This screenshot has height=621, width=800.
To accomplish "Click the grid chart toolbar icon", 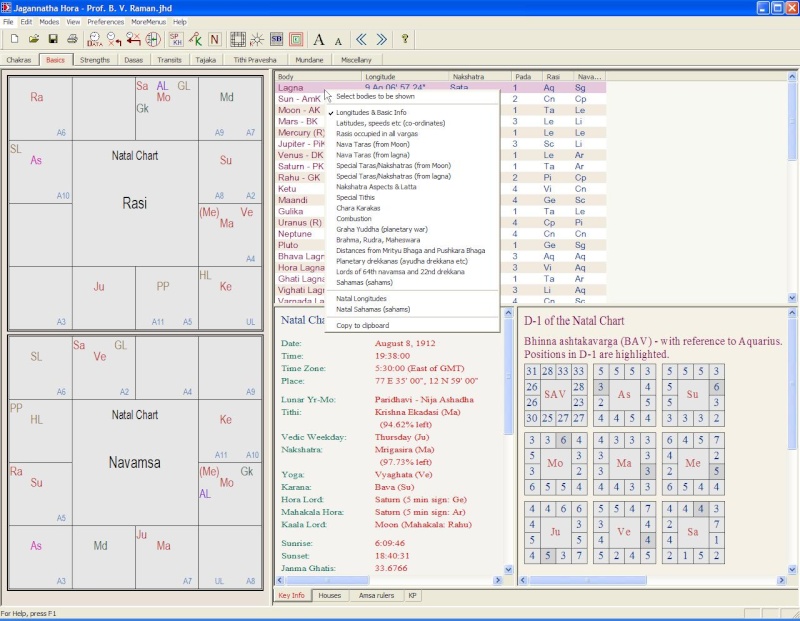I will tap(238, 39).
